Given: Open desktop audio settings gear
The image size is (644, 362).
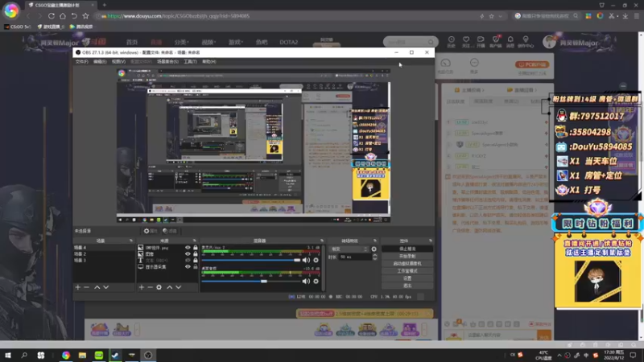Looking at the screenshot, I should [316, 281].
